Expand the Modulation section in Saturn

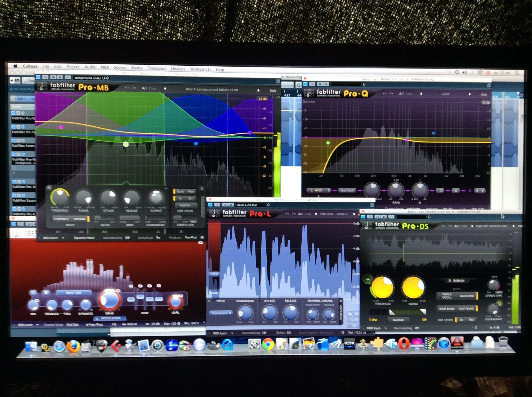[110, 318]
